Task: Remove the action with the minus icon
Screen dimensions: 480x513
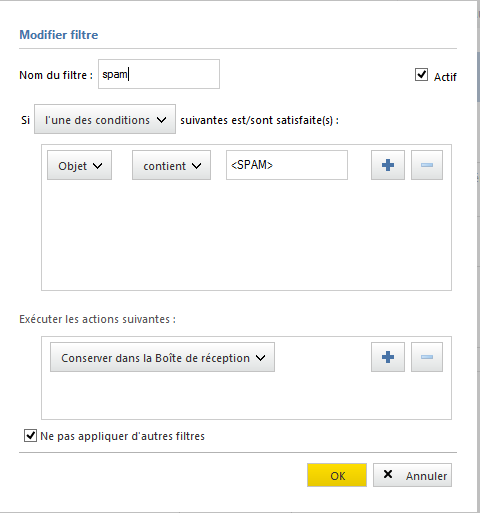Action: click(427, 357)
